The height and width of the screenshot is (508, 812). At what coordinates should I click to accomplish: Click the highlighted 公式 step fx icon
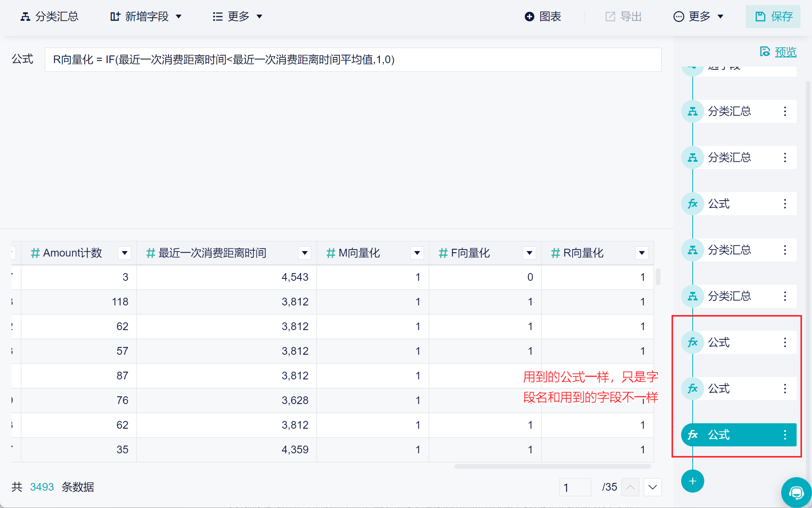[x=693, y=435]
